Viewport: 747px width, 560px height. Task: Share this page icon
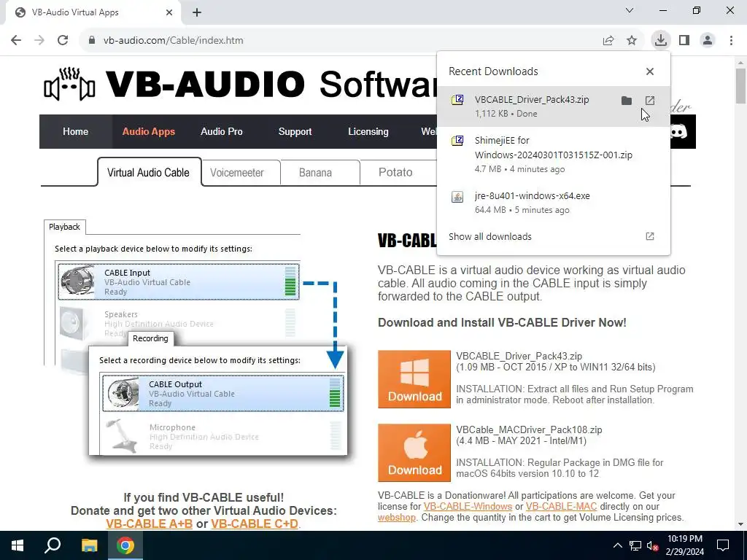(x=608, y=41)
